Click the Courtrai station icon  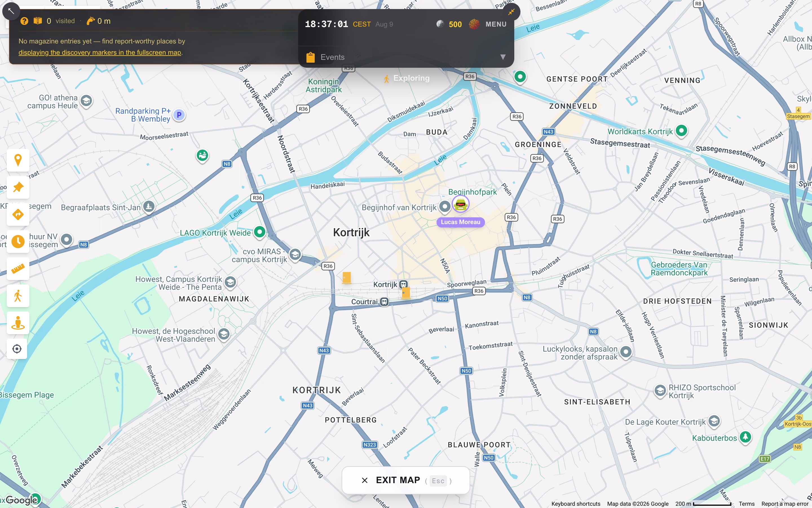[385, 302]
